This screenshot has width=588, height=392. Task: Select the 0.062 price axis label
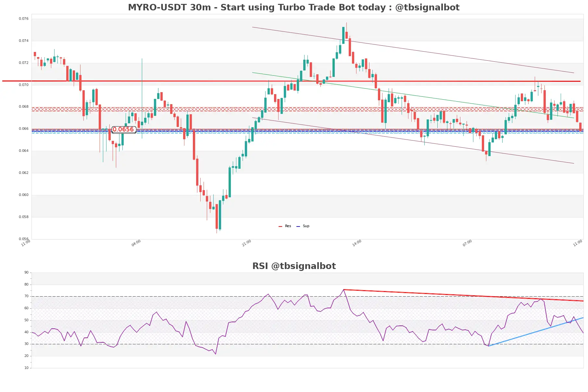pos(24,173)
